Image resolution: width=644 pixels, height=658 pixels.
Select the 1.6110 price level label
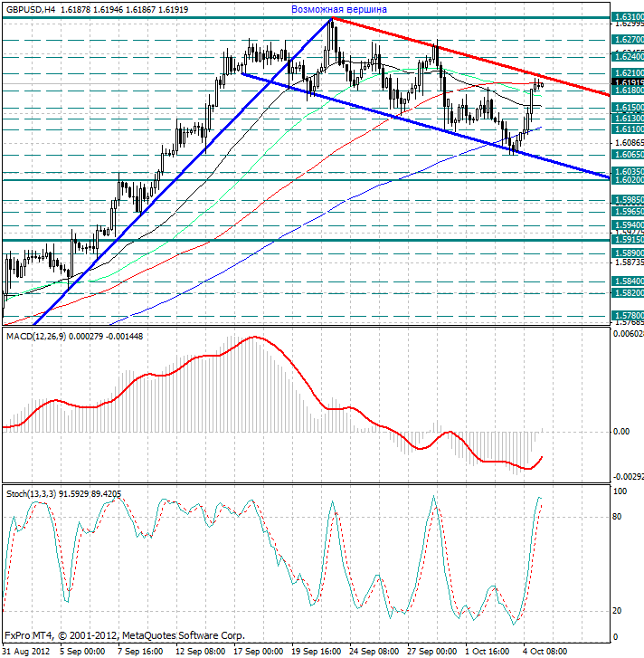click(x=628, y=129)
